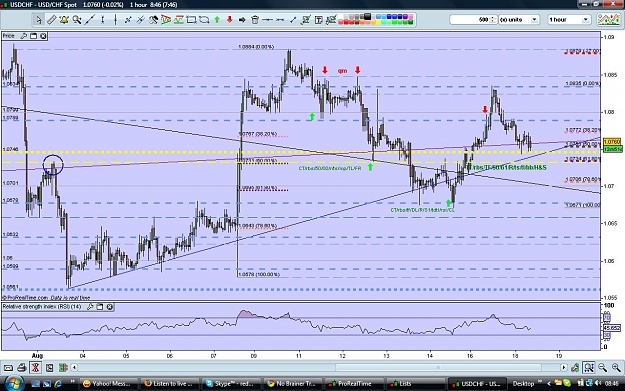Pick the black color swatch
The height and width of the screenshot is (391, 625).
point(367,17)
